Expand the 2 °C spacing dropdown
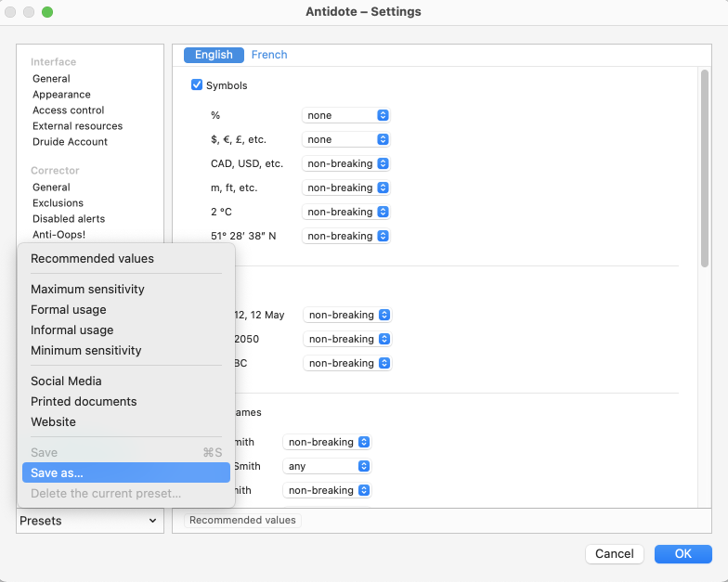 point(345,212)
